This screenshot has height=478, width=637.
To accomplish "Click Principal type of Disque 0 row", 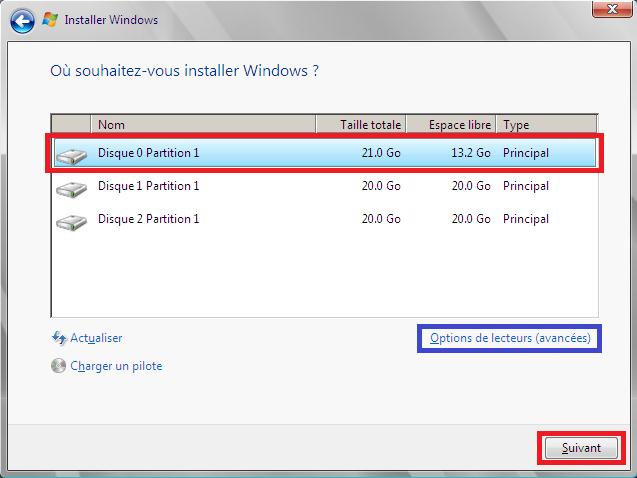I will click(x=526, y=153).
